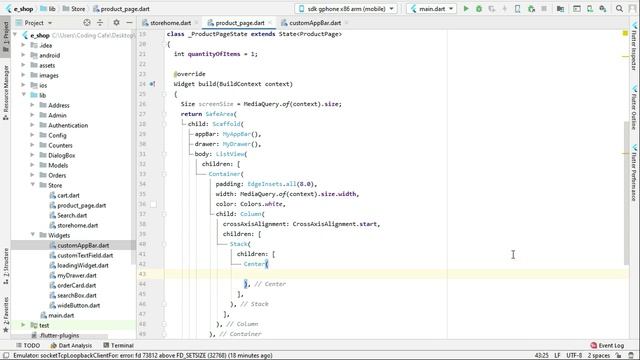Viewport: 640px width, 360px height.
Task: Click the locate/scroll-from-source target icon
Action: 87,23
